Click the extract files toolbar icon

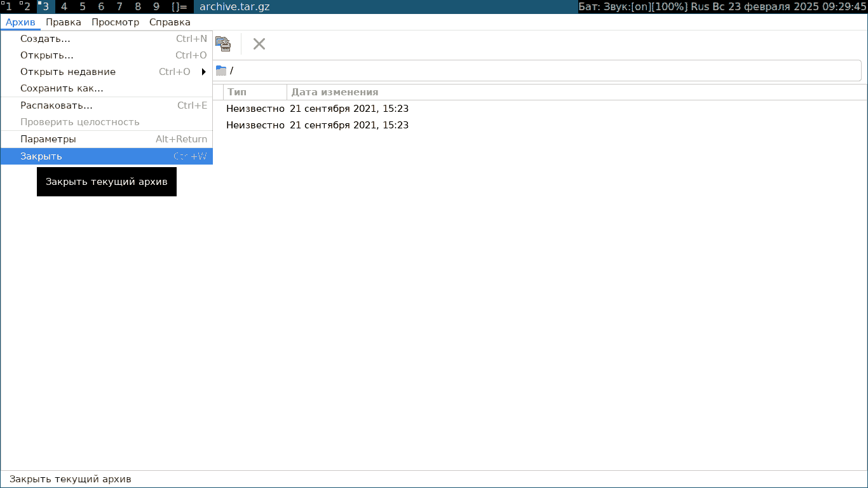222,44
